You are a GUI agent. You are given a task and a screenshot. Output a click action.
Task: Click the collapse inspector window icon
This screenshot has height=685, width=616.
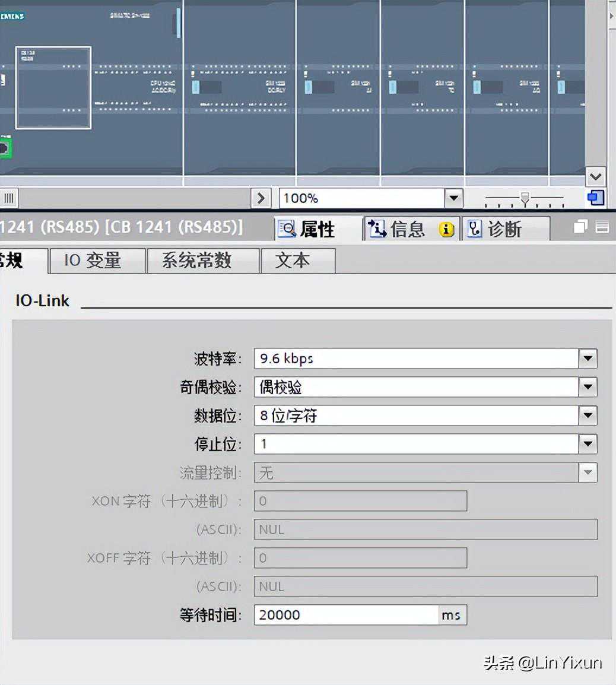602,227
